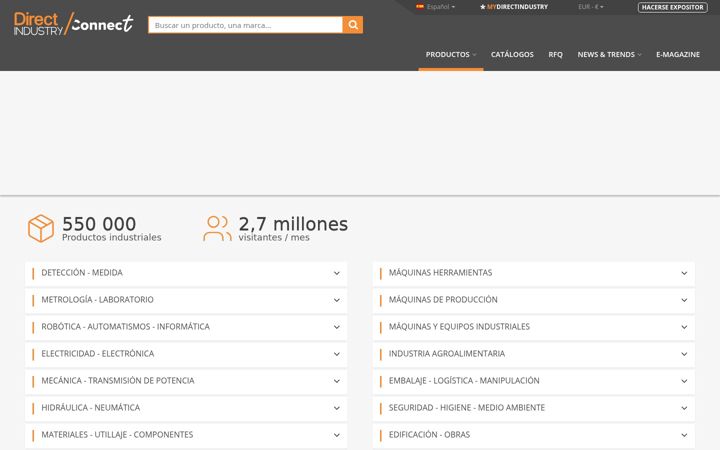Click the star icon beside MyDirectIndustry
The height and width of the screenshot is (450, 720).
(x=483, y=7)
